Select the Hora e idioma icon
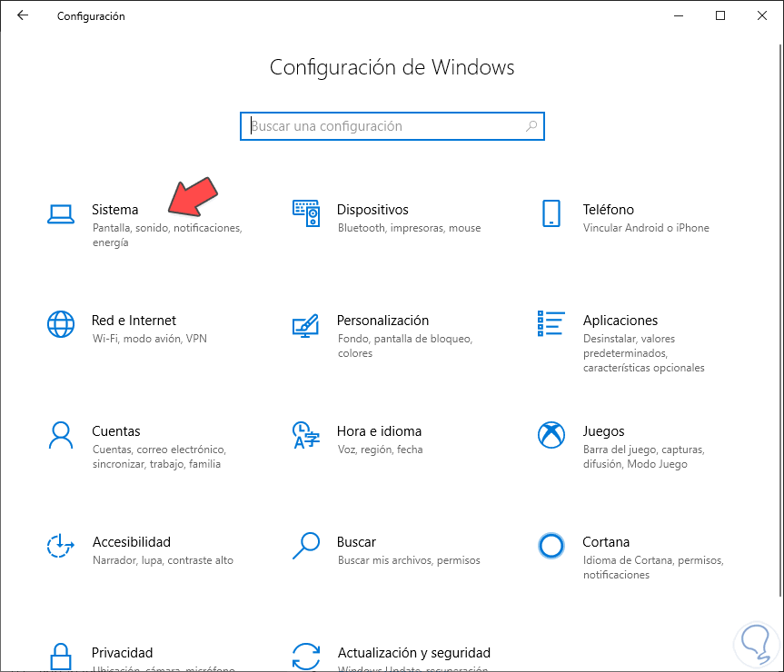Viewport: 784px width, 672px height. tap(305, 434)
